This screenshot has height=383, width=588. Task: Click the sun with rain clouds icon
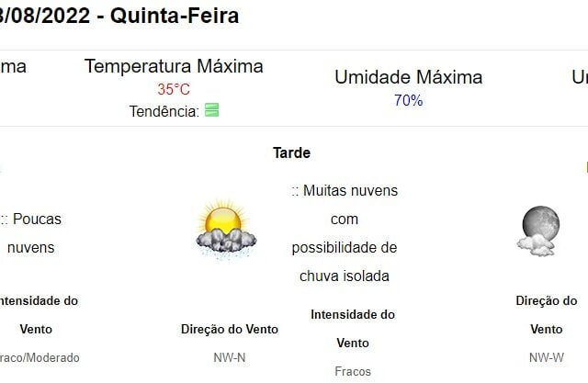[226, 230]
